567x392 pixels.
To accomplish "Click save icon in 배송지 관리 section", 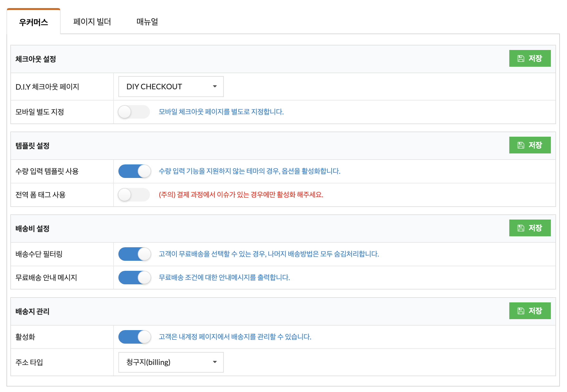I will pyautogui.click(x=521, y=311).
